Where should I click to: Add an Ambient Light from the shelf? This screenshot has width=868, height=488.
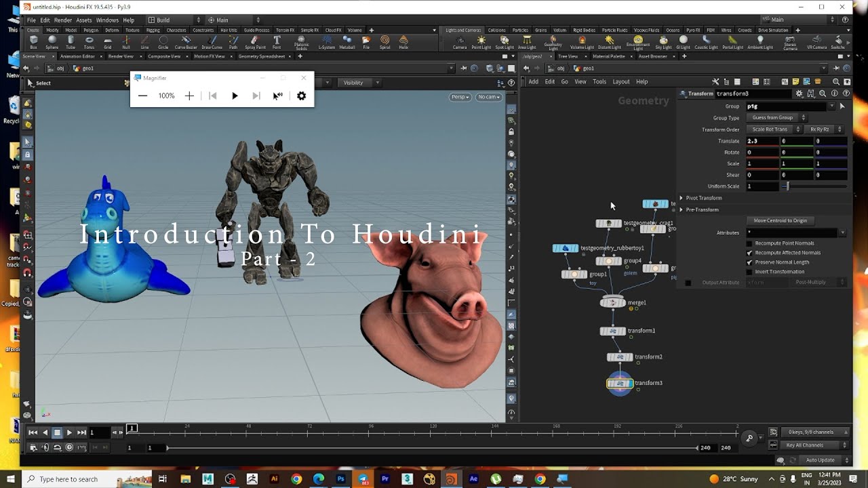pos(760,43)
